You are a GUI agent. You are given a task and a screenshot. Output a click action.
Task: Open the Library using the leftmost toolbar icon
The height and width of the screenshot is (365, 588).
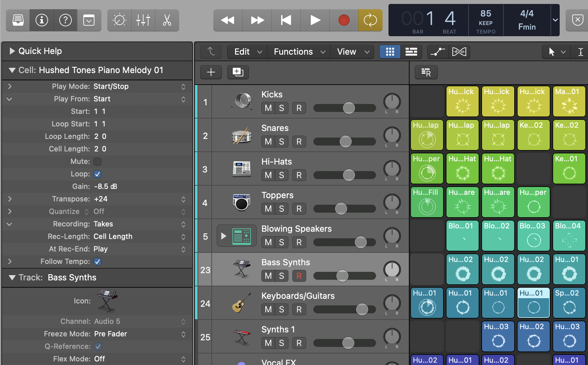pyautogui.click(x=17, y=20)
